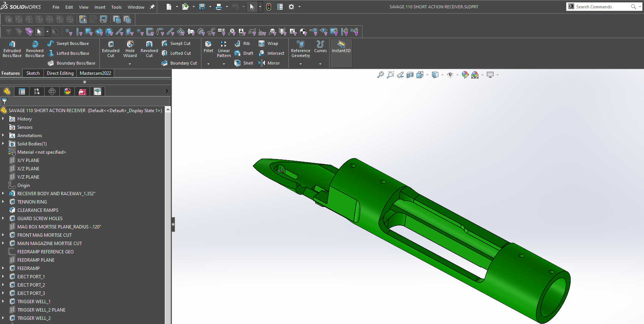644x324 pixels.
Task: Click the Options gear icon
Action: [291, 7]
